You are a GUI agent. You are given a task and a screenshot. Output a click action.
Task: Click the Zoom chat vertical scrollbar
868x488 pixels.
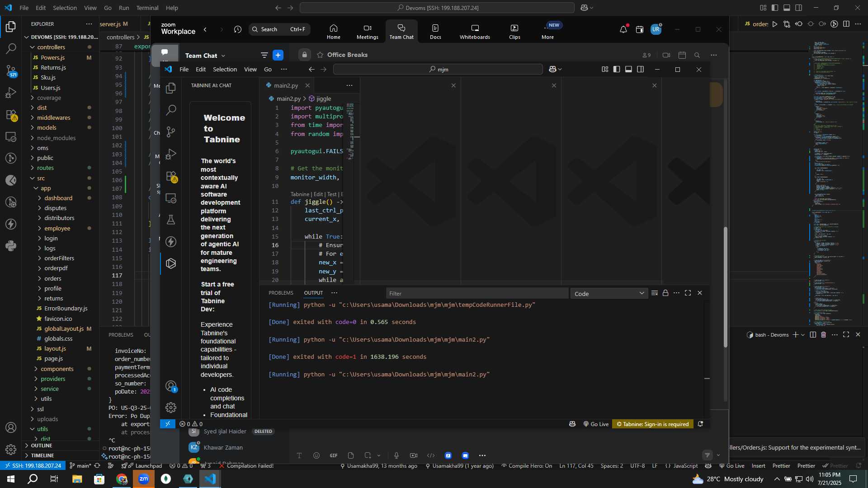click(726, 287)
